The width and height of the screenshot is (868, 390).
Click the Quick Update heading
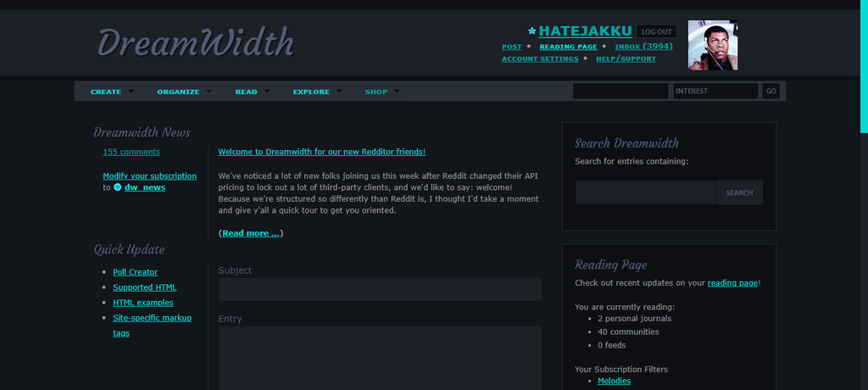pos(129,249)
